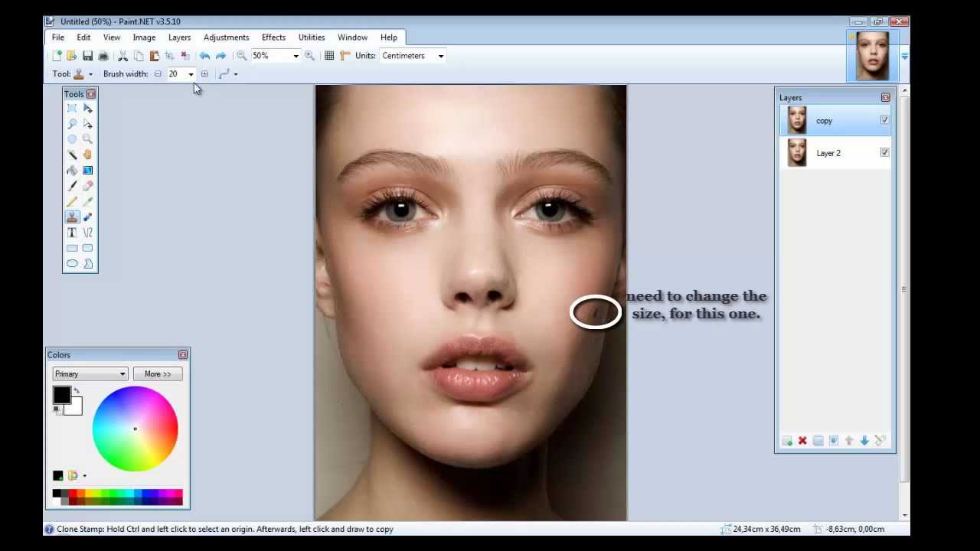Select the Magic Wand tool
980x551 pixels.
[72, 155]
